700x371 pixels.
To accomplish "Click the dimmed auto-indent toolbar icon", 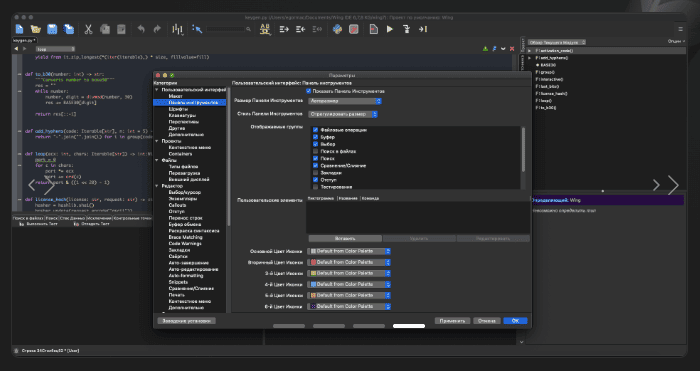I will (317, 29).
